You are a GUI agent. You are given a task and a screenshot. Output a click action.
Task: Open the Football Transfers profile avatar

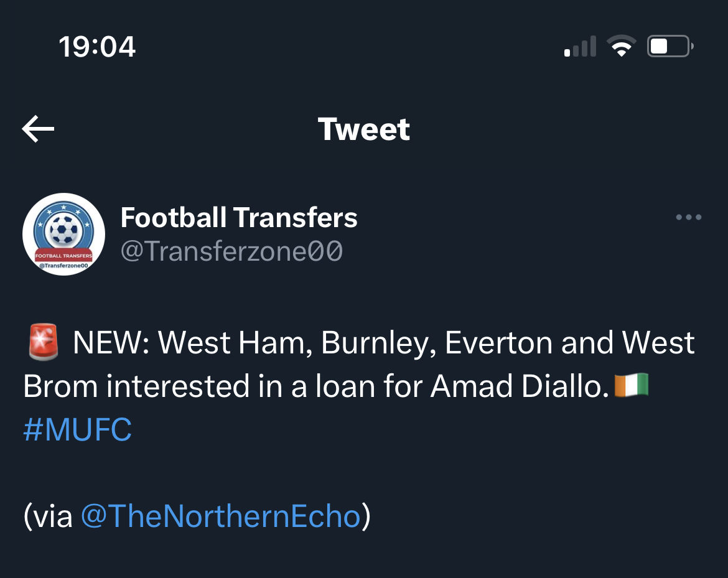pos(63,234)
